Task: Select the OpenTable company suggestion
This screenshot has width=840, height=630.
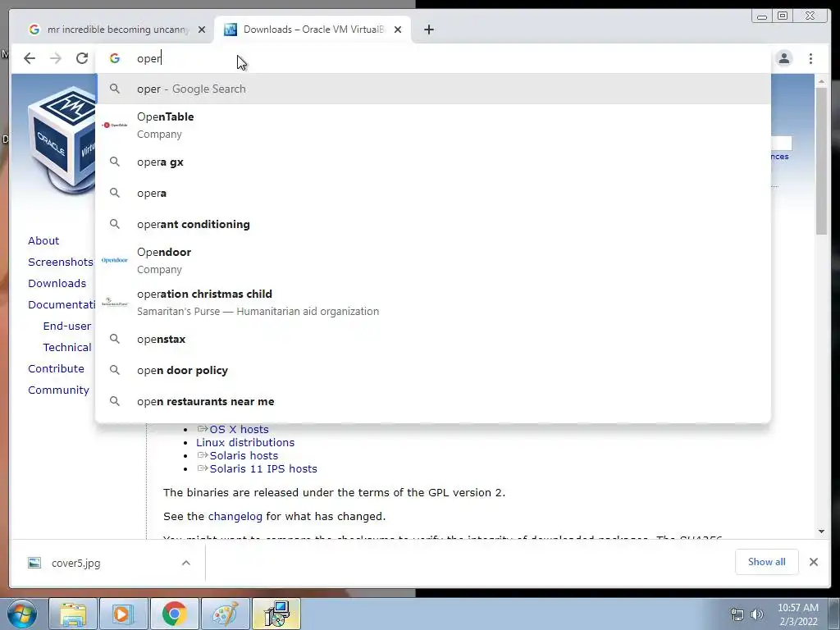Action: pyautogui.click(x=434, y=125)
